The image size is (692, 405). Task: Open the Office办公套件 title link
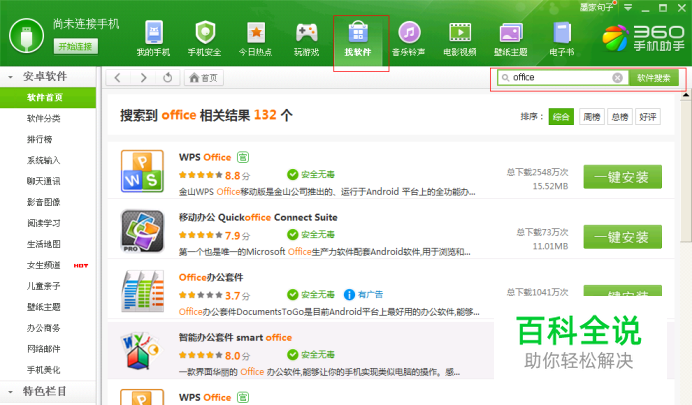tap(211, 277)
